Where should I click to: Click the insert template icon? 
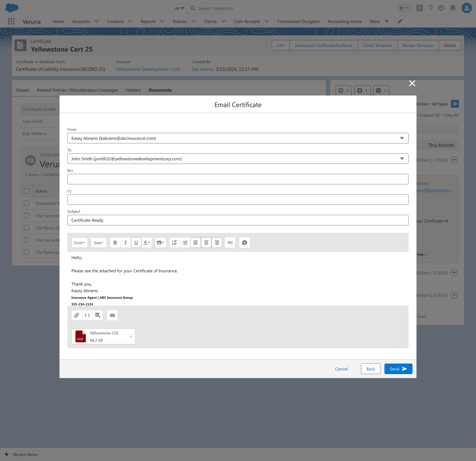coord(98,315)
